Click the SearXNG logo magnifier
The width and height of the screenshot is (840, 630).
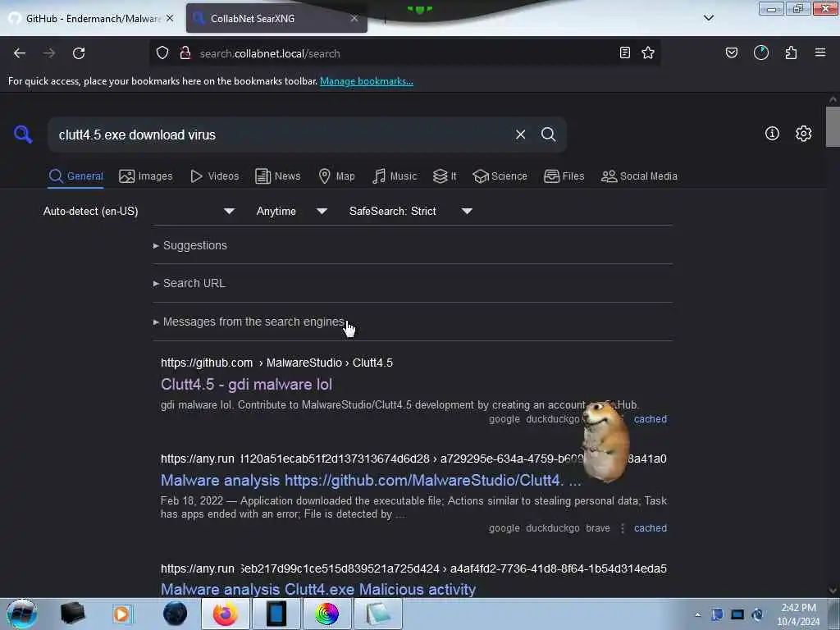coord(22,134)
